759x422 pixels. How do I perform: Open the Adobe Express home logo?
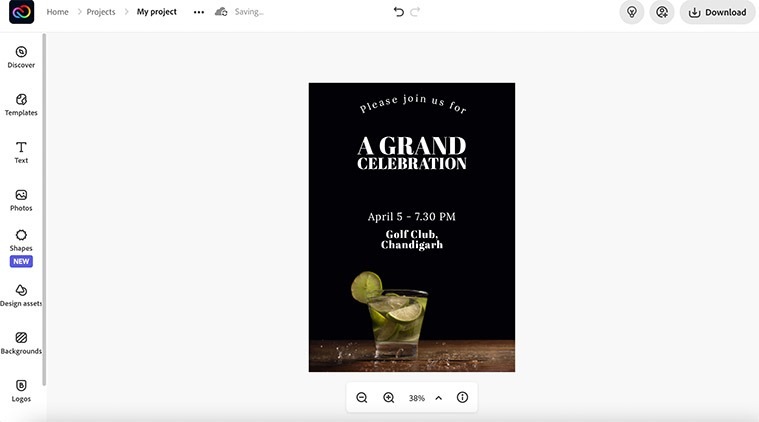point(21,12)
